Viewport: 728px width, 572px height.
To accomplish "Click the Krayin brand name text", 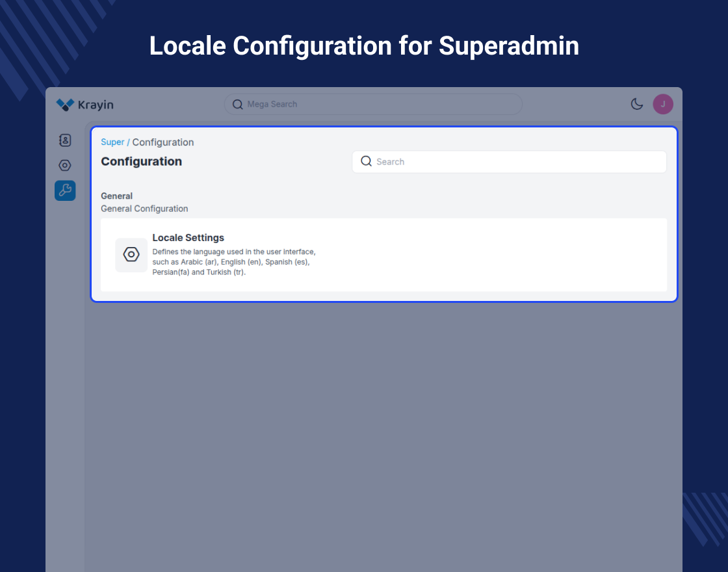I will (x=96, y=105).
